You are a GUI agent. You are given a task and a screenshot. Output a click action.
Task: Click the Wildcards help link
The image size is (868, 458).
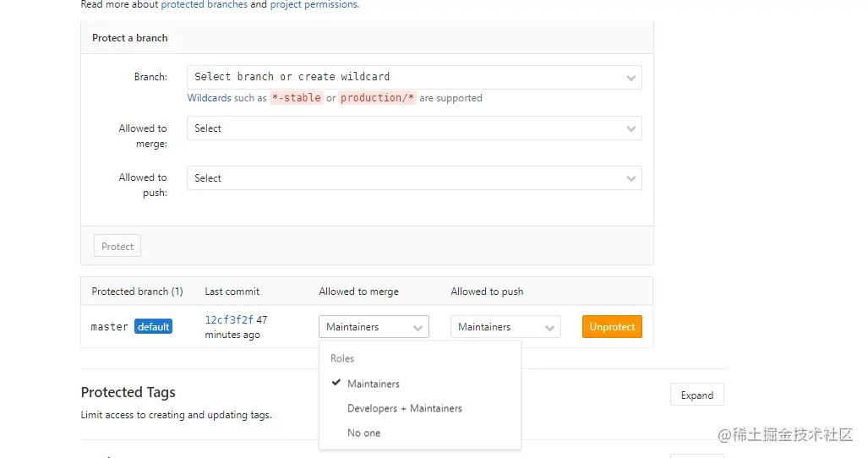tap(209, 98)
